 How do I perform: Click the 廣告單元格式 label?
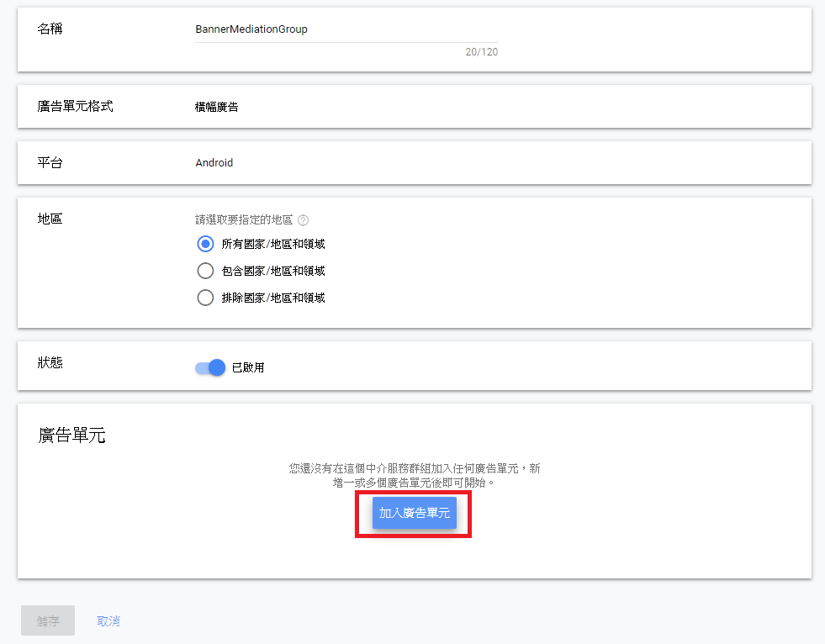[x=75, y=106]
